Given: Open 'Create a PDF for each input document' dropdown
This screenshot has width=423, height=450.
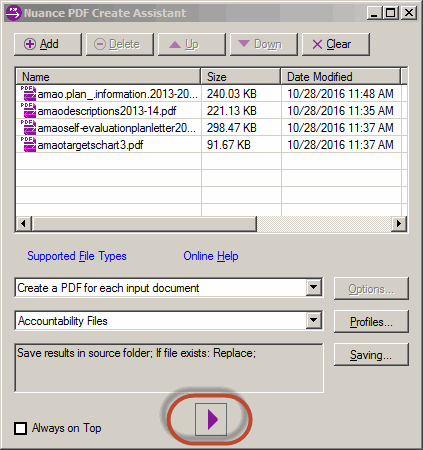Looking at the screenshot, I should coord(314,287).
